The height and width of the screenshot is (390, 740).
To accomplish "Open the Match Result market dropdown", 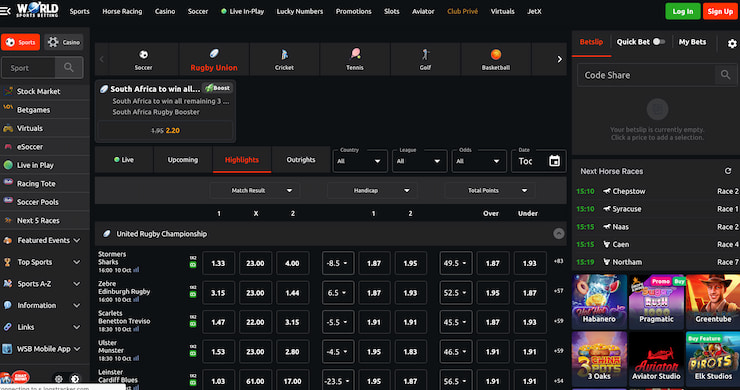I will [255, 190].
